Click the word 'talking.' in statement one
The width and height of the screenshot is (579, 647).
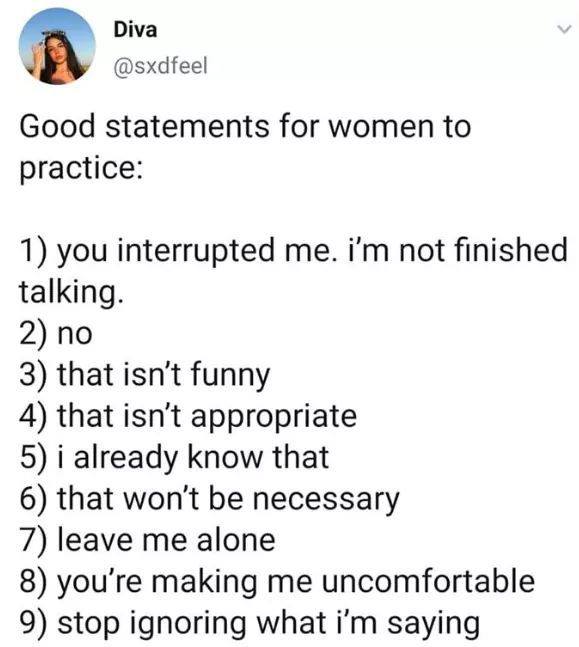coord(71,293)
